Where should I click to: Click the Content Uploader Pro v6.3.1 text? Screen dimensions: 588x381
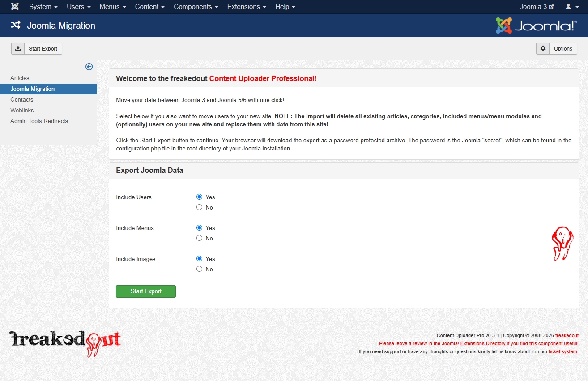click(468, 335)
